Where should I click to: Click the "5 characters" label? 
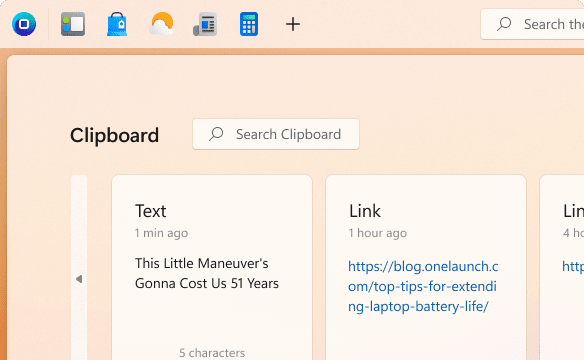point(212,353)
